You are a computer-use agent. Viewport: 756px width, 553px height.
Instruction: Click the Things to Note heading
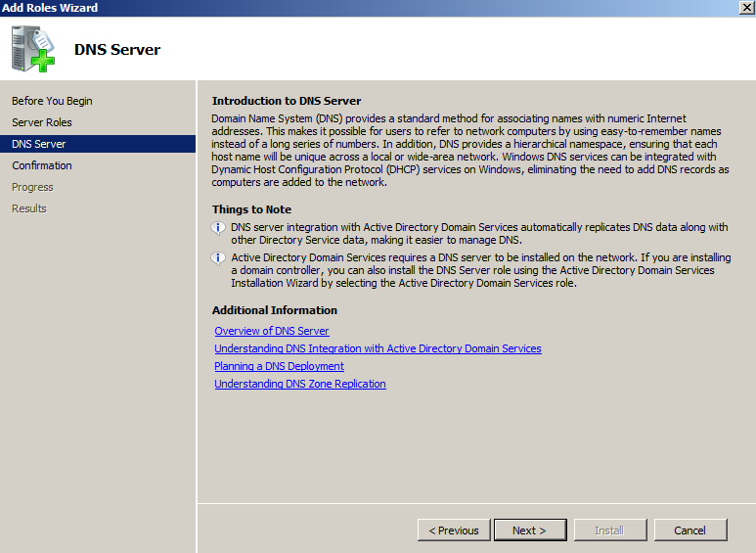[251, 209]
